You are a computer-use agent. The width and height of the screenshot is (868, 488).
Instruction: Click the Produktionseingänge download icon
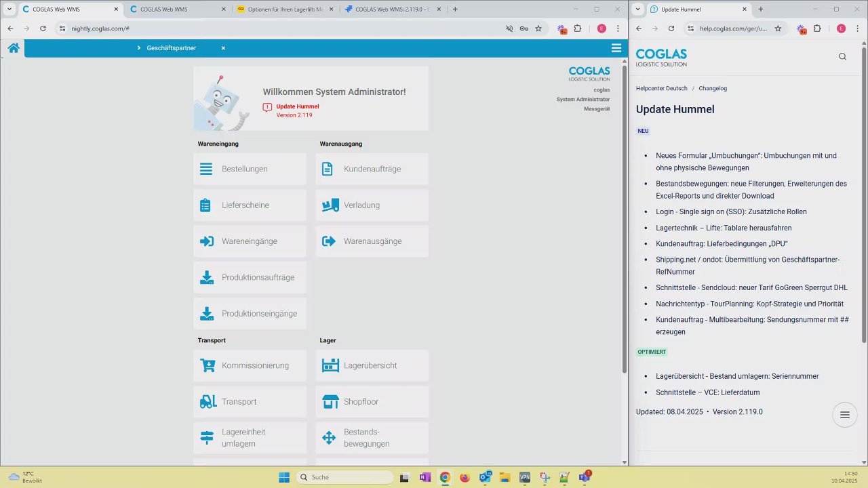pyautogui.click(x=207, y=314)
